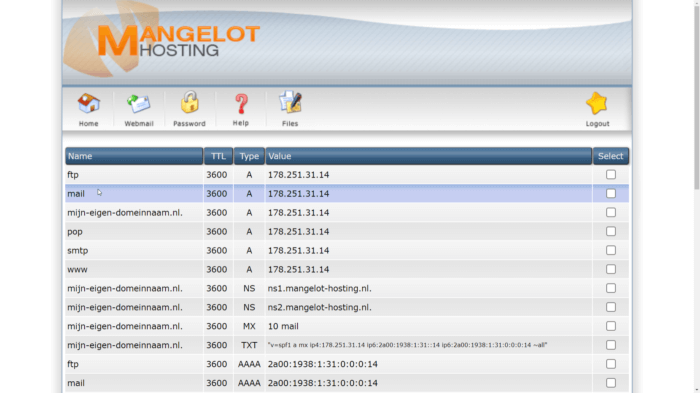Tick the www A record checkbox
The height and width of the screenshot is (393, 700).
611,269
